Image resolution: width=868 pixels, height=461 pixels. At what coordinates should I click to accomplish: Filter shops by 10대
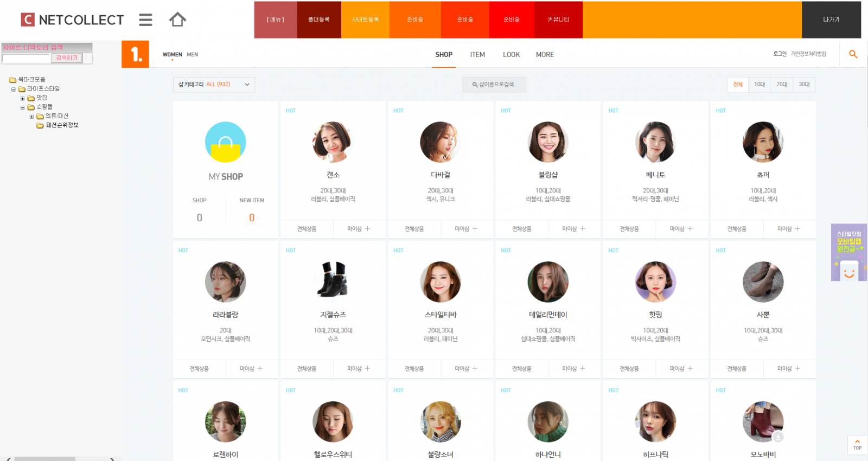click(759, 85)
